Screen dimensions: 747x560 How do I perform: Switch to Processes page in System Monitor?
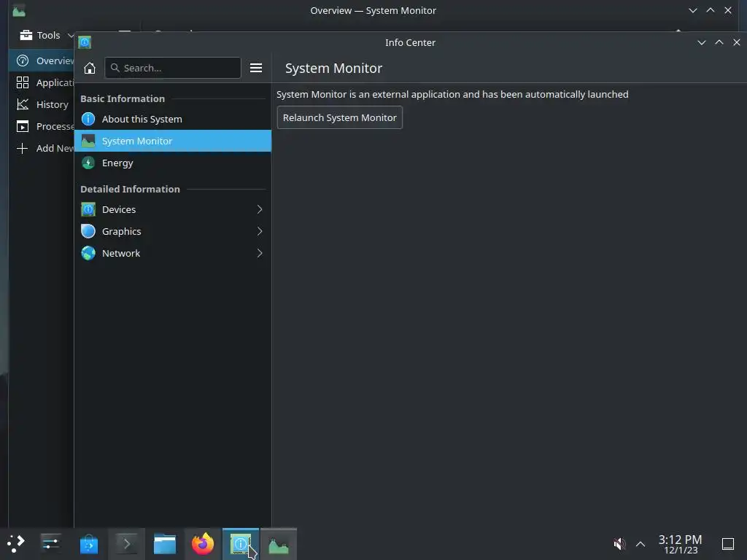[42, 127]
